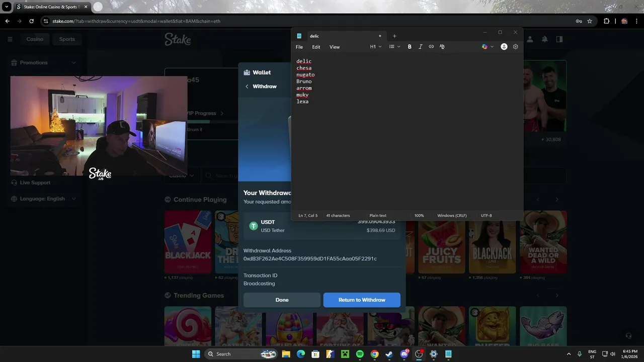Click Return to Withdraw button
The width and height of the screenshot is (644, 362).
tap(362, 300)
